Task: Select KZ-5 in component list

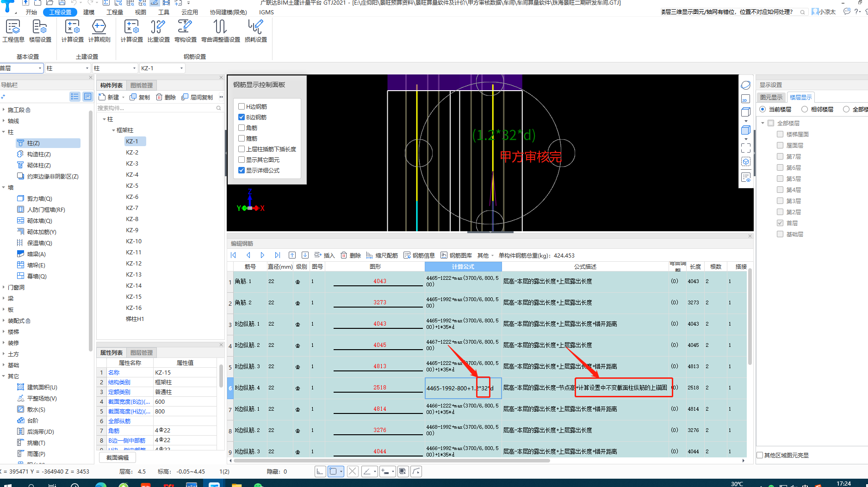Action: pyautogui.click(x=132, y=186)
